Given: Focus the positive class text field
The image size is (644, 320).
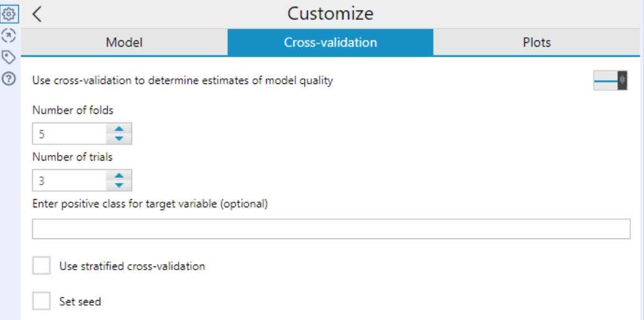Looking at the screenshot, I should [x=331, y=229].
